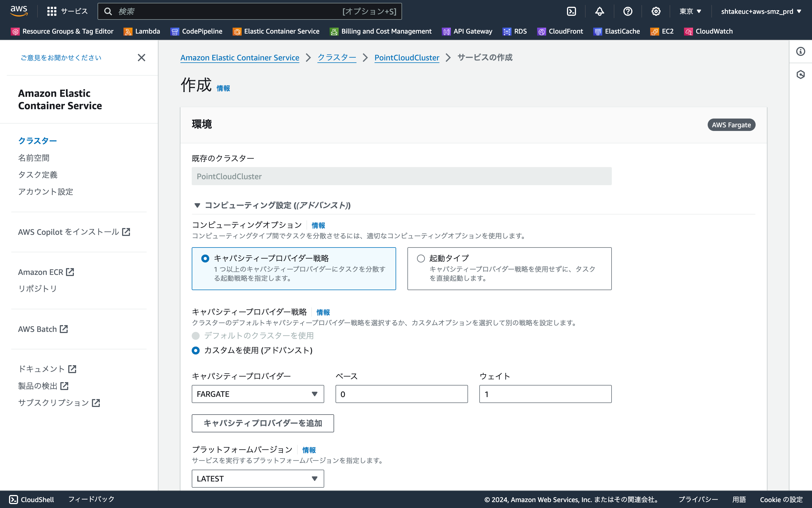This screenshot has width=812, height=508.
Task: Click プライバシー in the footer
Action: pyautogui.click(x=698, y=499)
